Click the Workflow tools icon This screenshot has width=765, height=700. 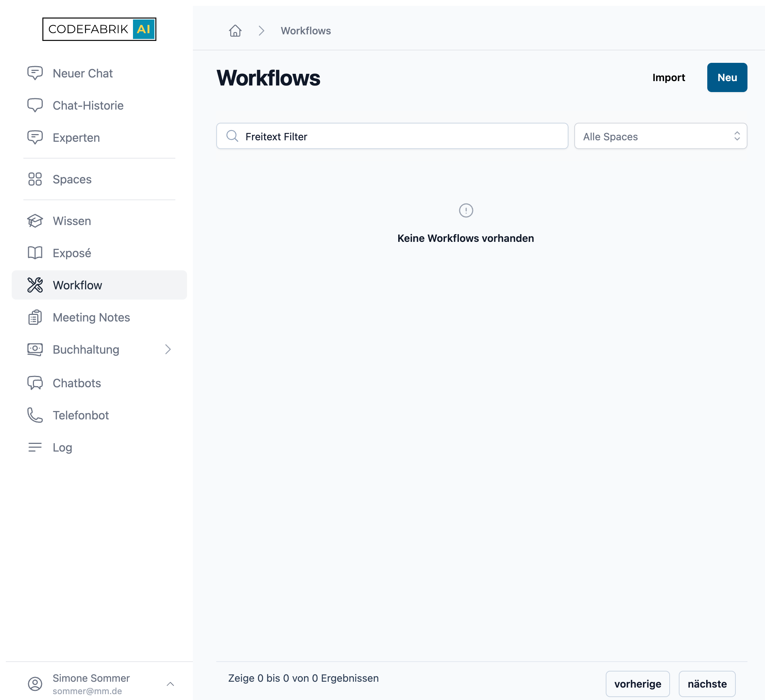35,285
